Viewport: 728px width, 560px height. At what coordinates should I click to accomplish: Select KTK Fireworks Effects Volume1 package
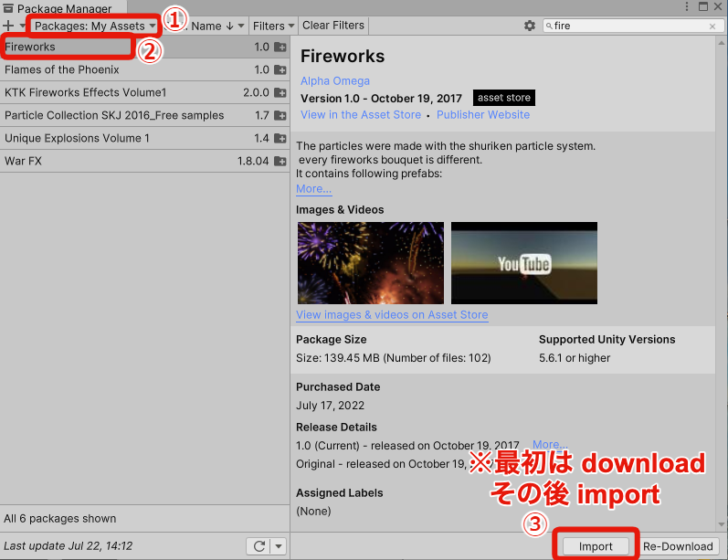(144, 92)
